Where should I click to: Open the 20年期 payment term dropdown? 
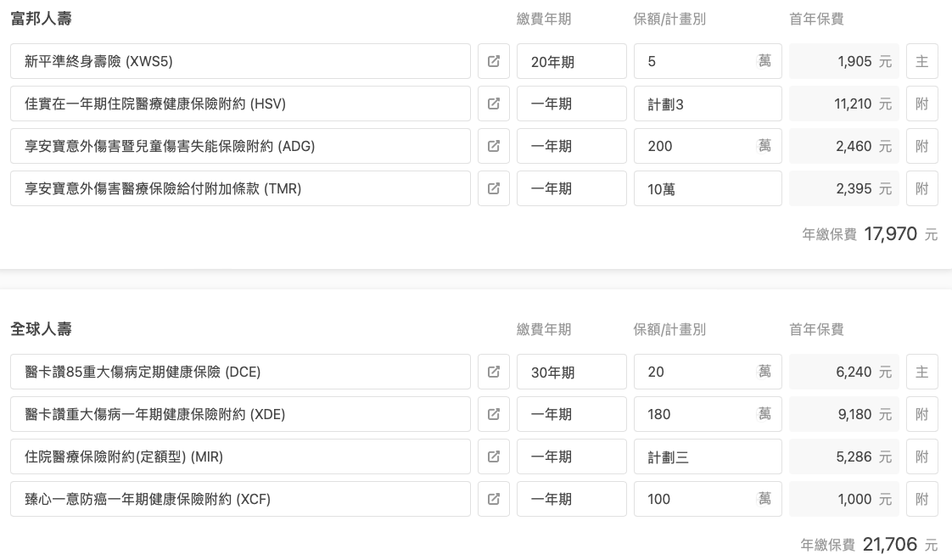[571, 61]
